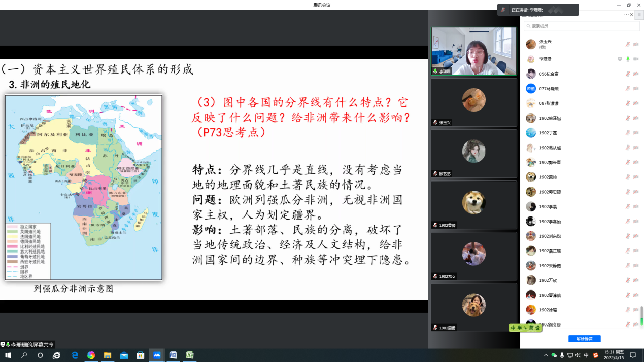Toggle camera icon for 056杞金富
Screen dimensions: 644x362
point(636,74)
